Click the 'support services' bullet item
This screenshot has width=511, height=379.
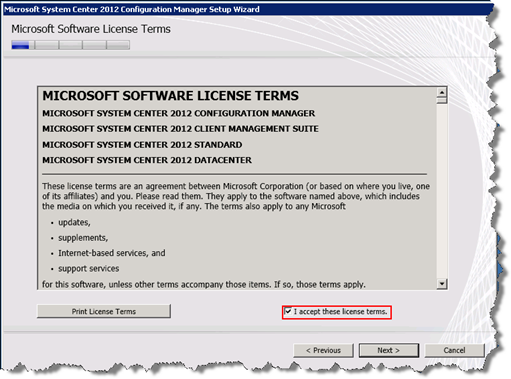pyautogui.click(x=89, y=268)
